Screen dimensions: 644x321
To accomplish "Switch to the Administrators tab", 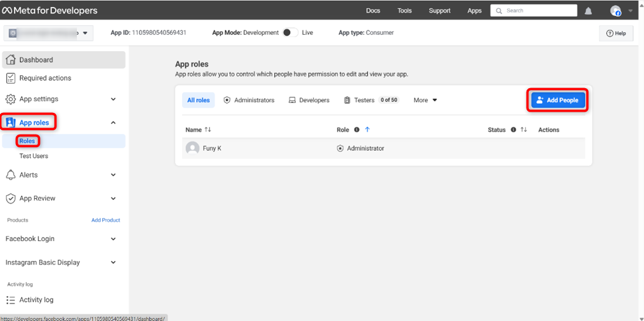I will coord(249,100).
